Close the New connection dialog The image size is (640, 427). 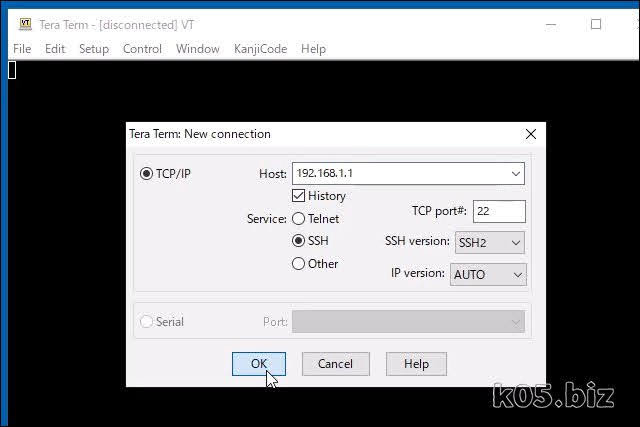531,134
